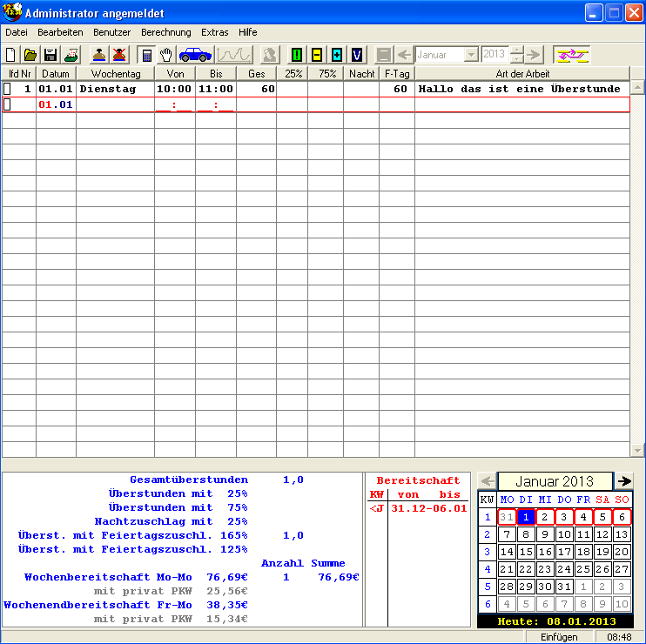Open the Berechnung menu

coord(165,32)
